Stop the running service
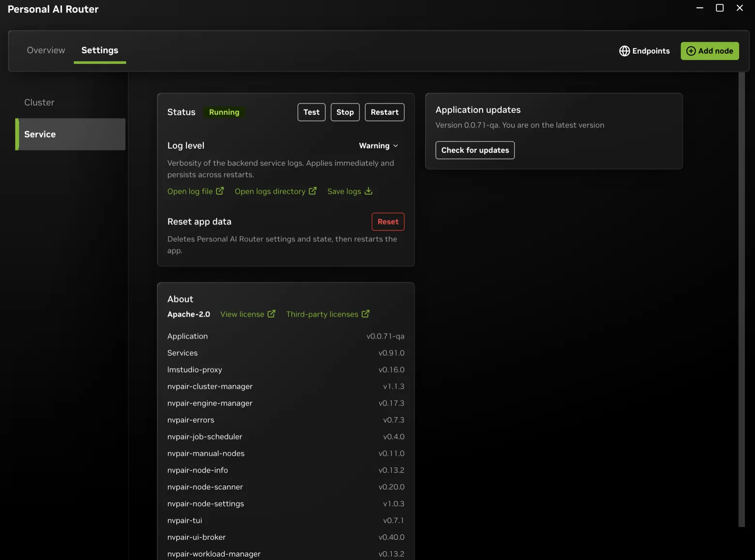Viewport: 755px width, 560px height. [x=345, y=112]
